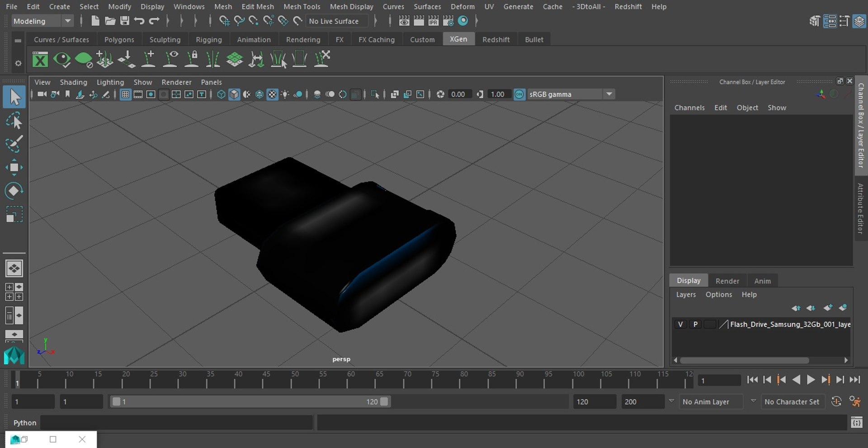Open the shelf options gear menu
The image size is (868, 448).
(x=18, y=63)
